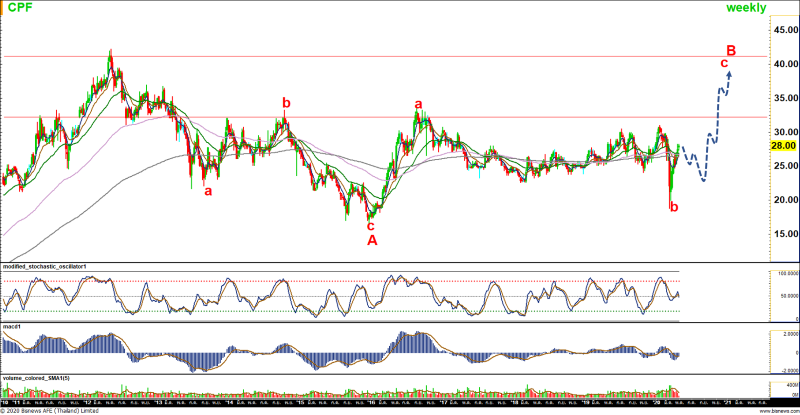
Task: Click red b label above the 2014 peak
Action: (x=286, y=102)
